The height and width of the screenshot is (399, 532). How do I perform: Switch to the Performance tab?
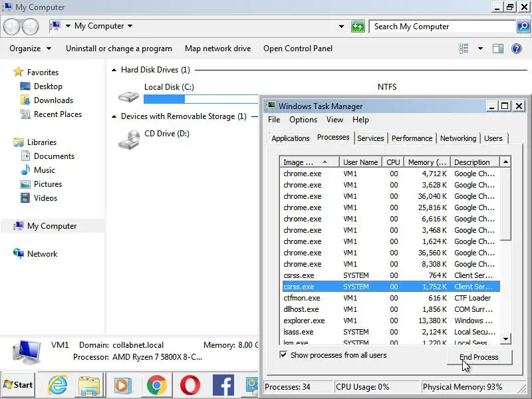[412, 138]
